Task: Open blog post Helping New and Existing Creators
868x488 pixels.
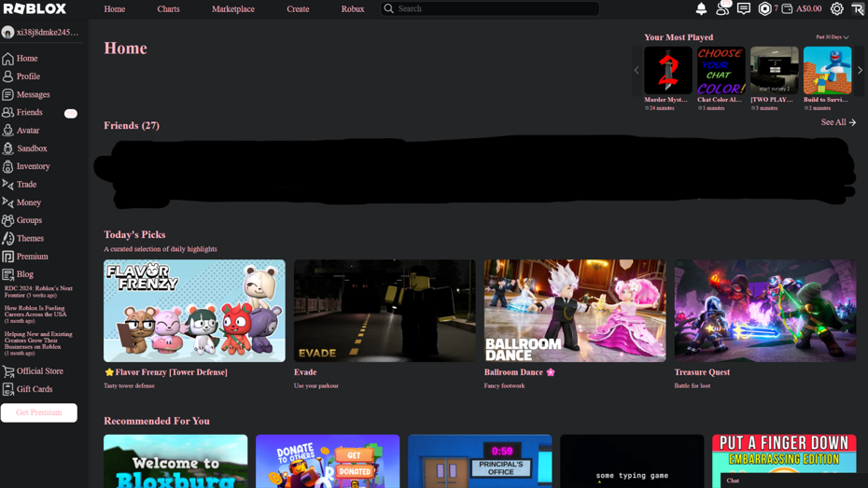Action: 38,343
